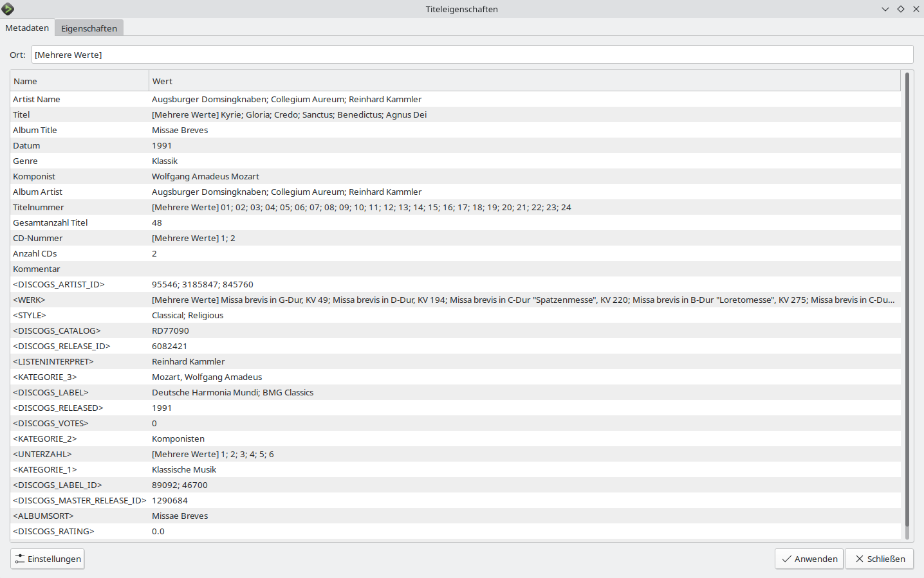The width and height of the screenshot is (924, 578).
Task: Sort by the Name column header
Action: (x=80, y=81)
